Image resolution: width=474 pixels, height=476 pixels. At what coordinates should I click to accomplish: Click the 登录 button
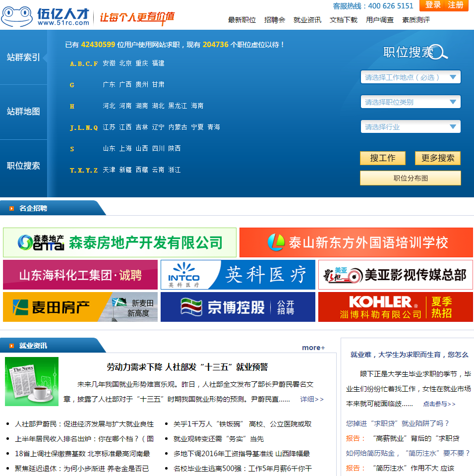click(x=433, y=5)
